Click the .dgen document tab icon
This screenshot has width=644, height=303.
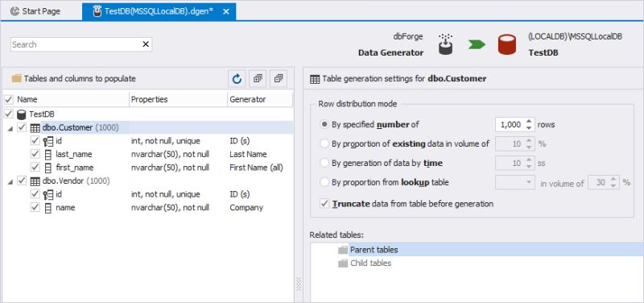click(97, 11)
